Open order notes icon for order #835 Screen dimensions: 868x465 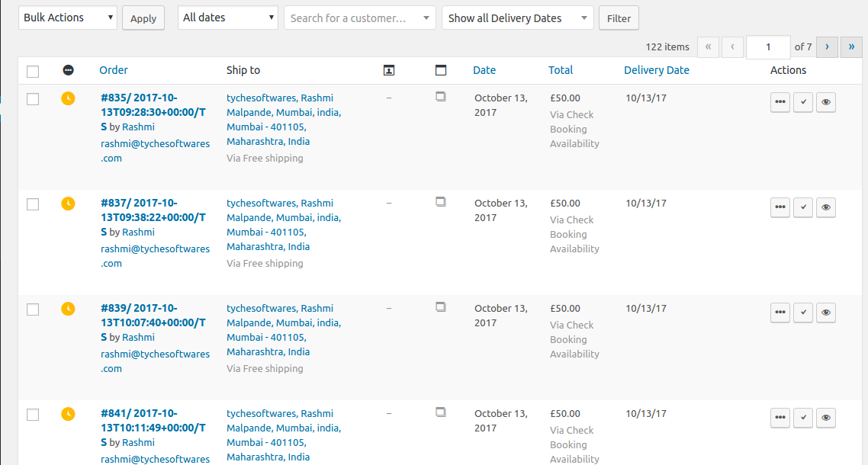441,97
